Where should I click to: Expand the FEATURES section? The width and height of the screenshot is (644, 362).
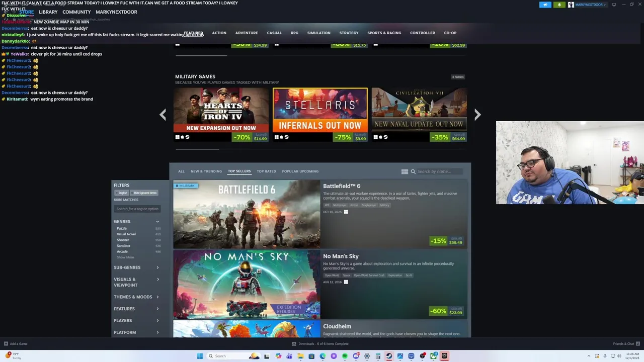[x=136, y=309]
